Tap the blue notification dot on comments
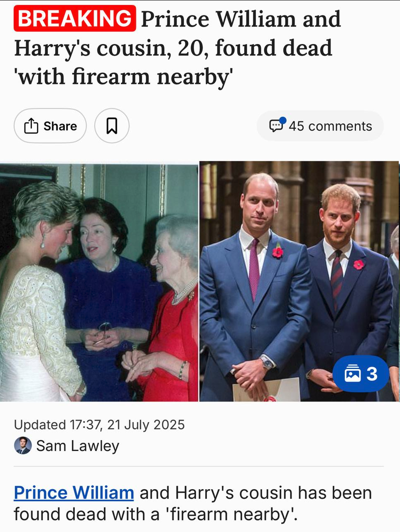The image size is (400, 532). pyautogui.click(x=283, y=121)
